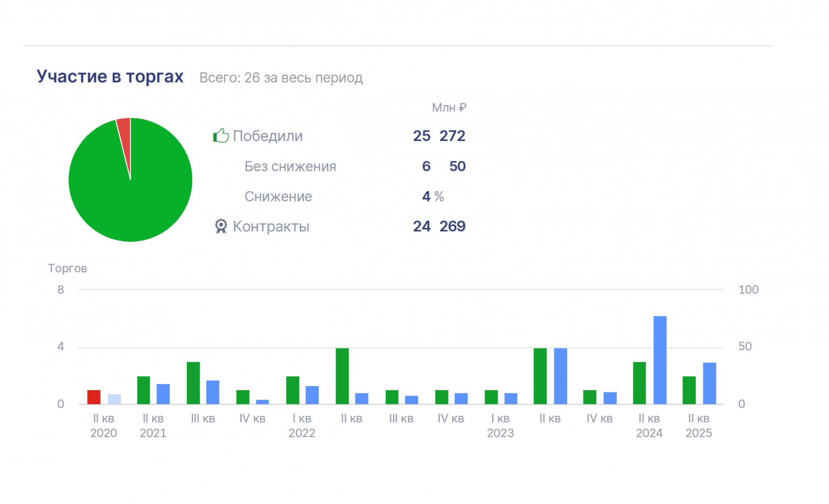Click the II кв 2025 axis label
The image size is (829, 504).
pos(699,426)
